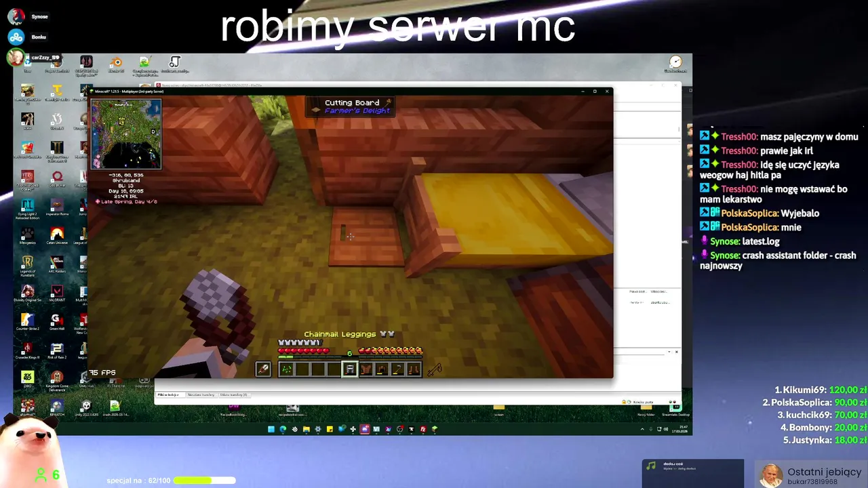The image size is (868, 488).
Task: Click Bonku's avatar in the voice overlay
Action: [x=16, y=37]
